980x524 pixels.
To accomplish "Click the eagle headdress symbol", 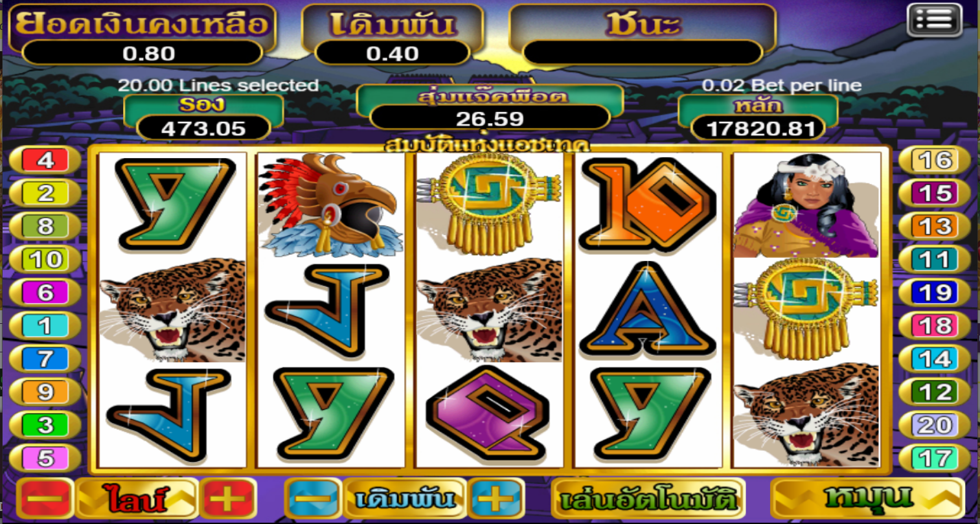I will (330, 205).
